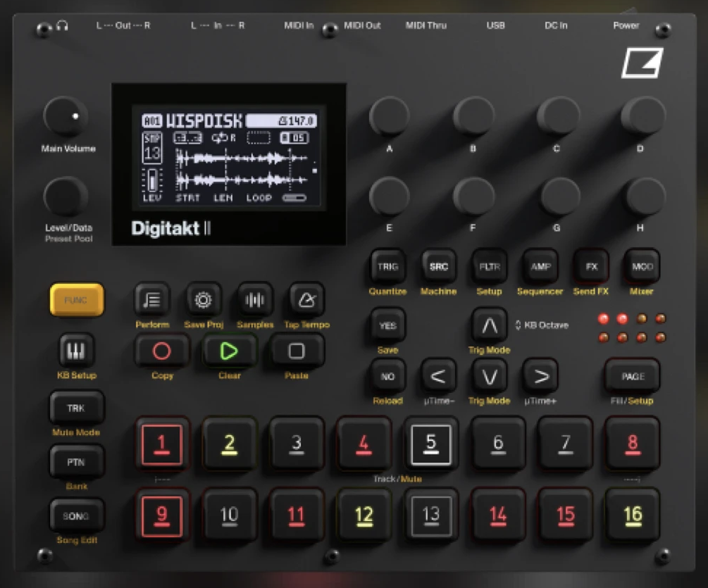Click the SMP 13 sample slot on screen

click(x=151, y=148)
